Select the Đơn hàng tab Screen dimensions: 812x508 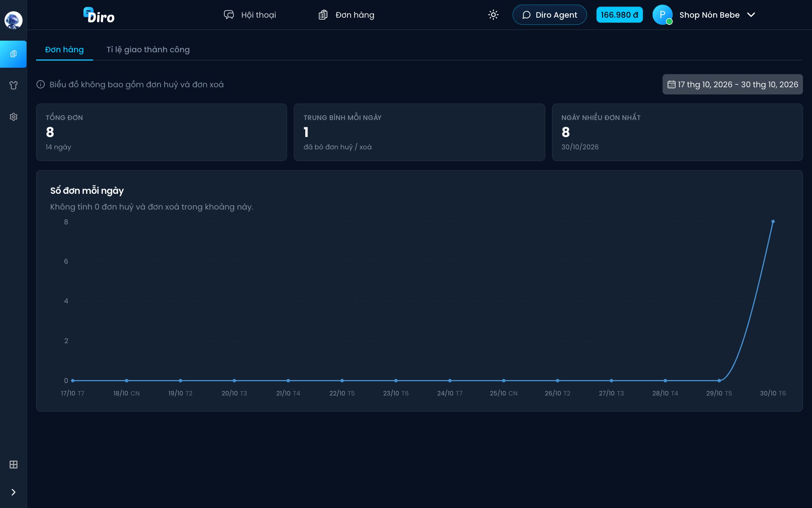point(64,50)
